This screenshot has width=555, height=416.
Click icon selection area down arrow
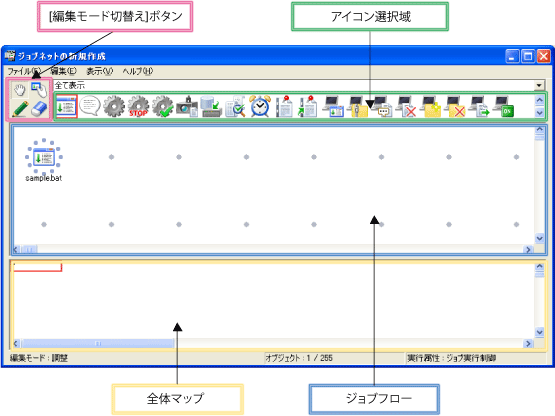pyautogui.click(x=539, y=113)
